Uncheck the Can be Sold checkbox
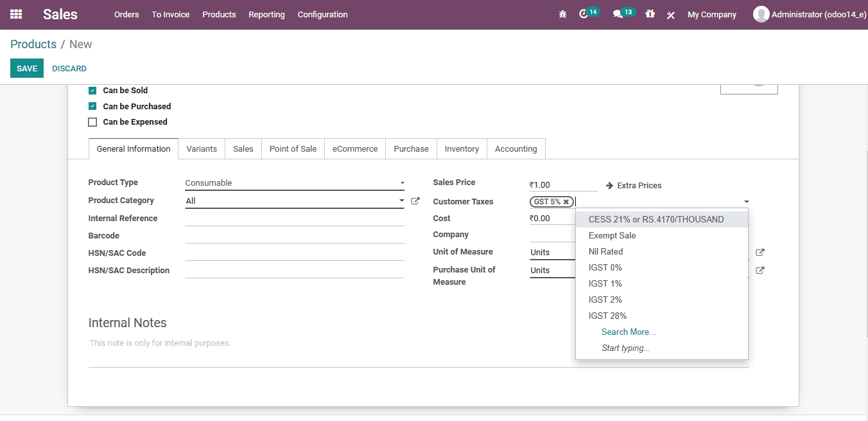Image resolution: width=868 pixels, height=421 pixels. (92, 91)
